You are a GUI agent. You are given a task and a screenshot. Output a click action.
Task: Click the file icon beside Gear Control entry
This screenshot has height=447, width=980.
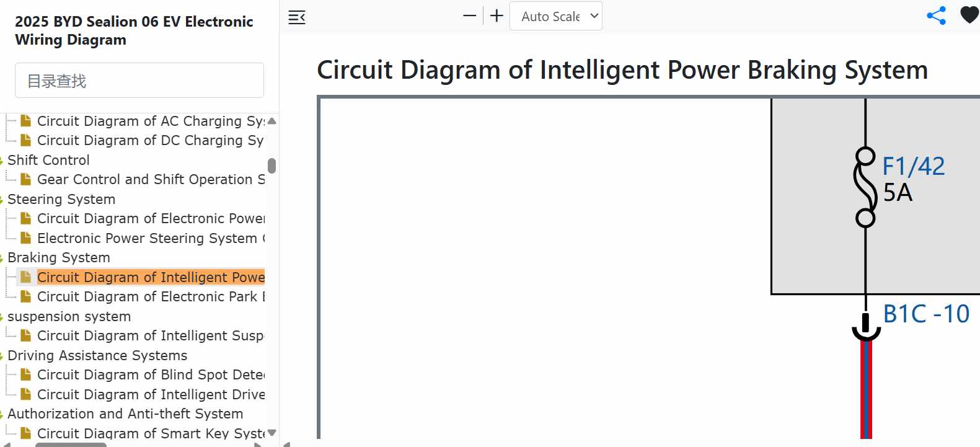[25, 179]
